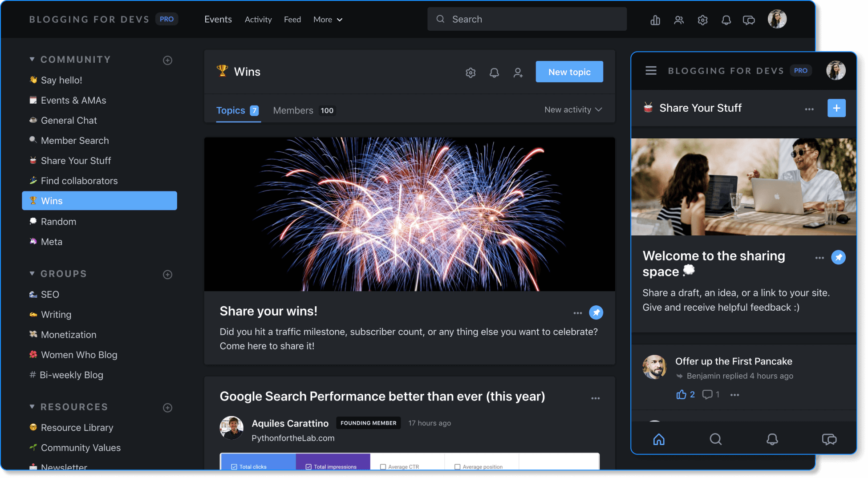This screenshot has width=868, height=478.
Task: Open mobile panel profile avatar
Action: (836, 70)
